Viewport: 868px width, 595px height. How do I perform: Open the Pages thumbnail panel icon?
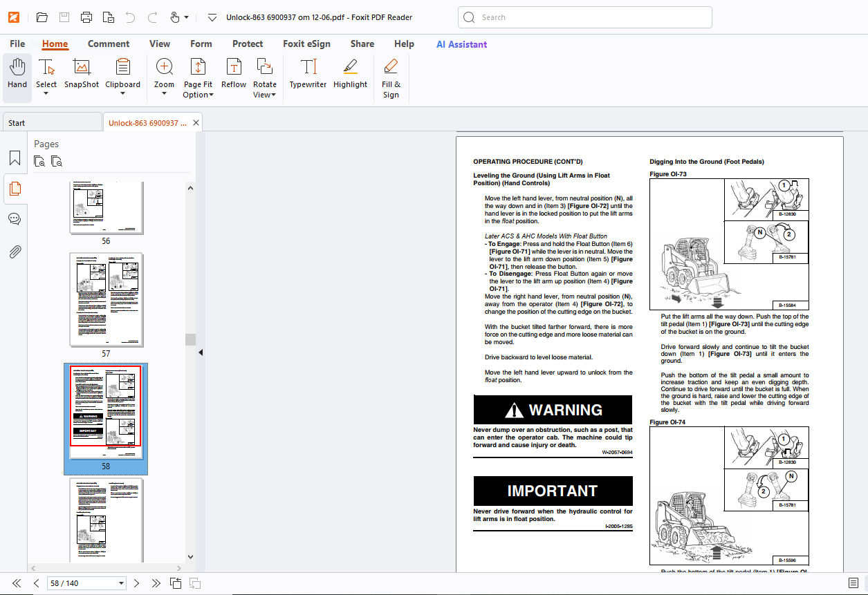15,189
